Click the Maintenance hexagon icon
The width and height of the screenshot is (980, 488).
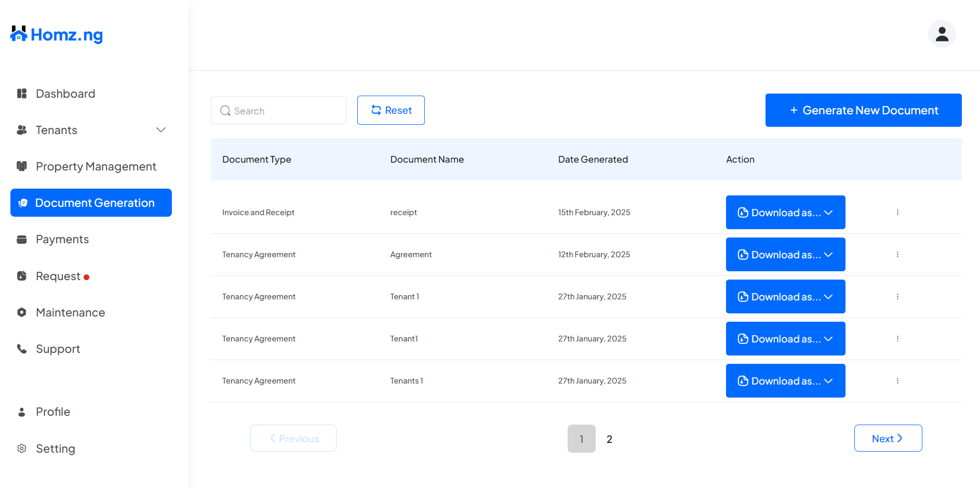22,312
